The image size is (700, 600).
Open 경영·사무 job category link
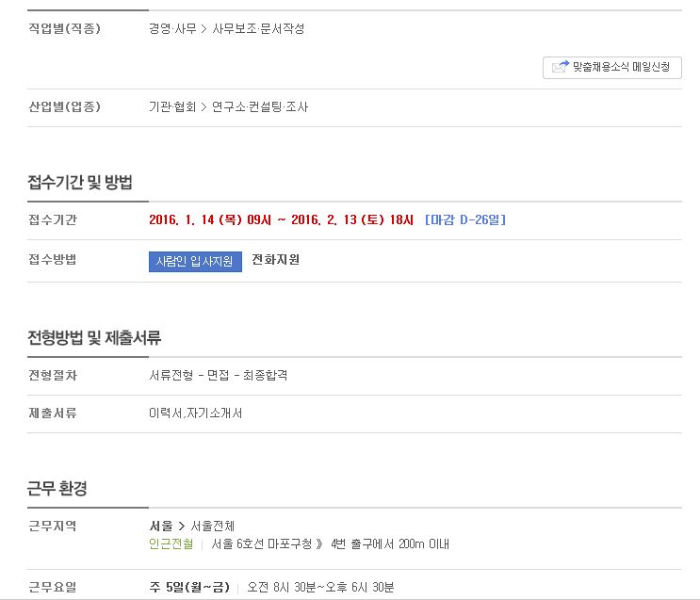click(172, 29)
